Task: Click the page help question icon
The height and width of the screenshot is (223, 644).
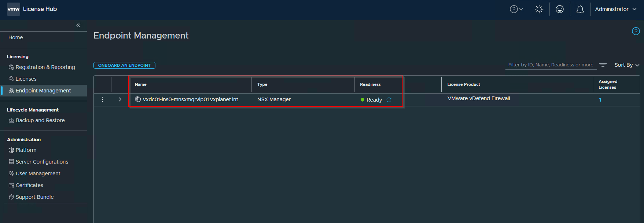Action: pos(636,31)
